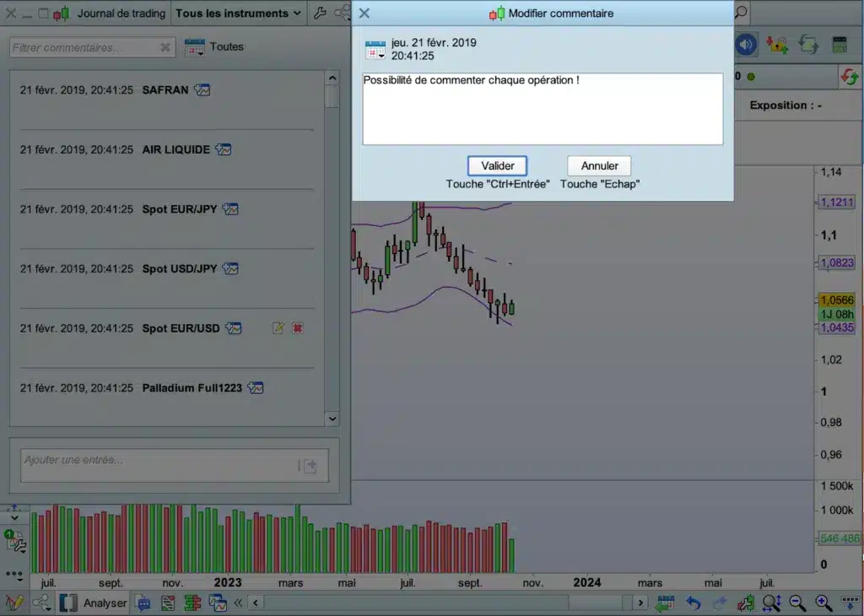Click the undo arrow icon
This screenshot has width=864, height=616.
pyautogui.click(x=693, y=602)
